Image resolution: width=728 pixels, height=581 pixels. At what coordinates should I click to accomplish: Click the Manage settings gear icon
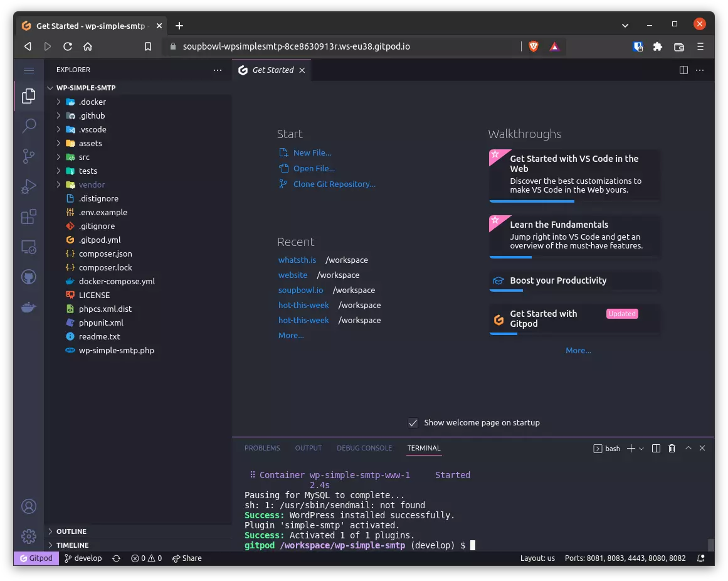pos(29,536)
